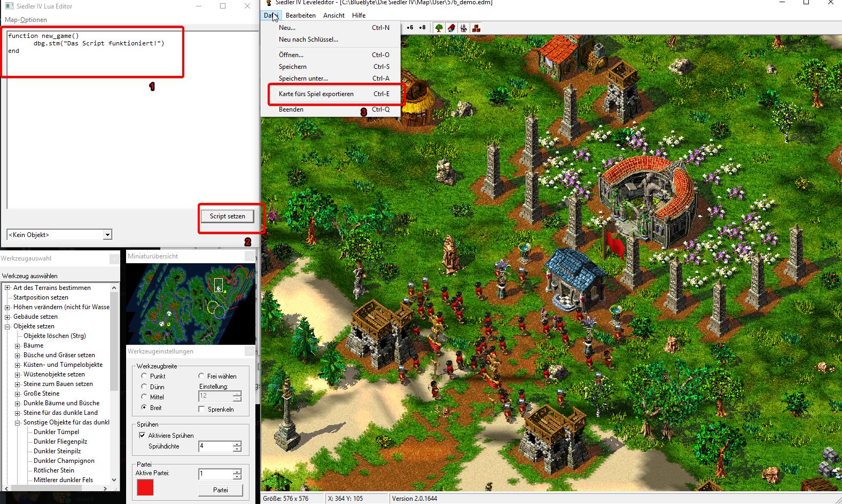Uncheck Aktiviere Sprühen
Screen dimensions: 842x504
(x=142, y=435)
